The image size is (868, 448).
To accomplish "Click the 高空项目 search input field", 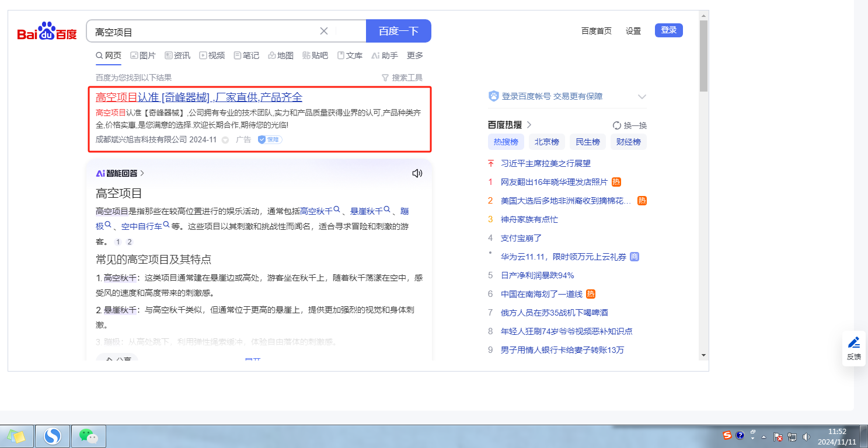I will 204,32.
